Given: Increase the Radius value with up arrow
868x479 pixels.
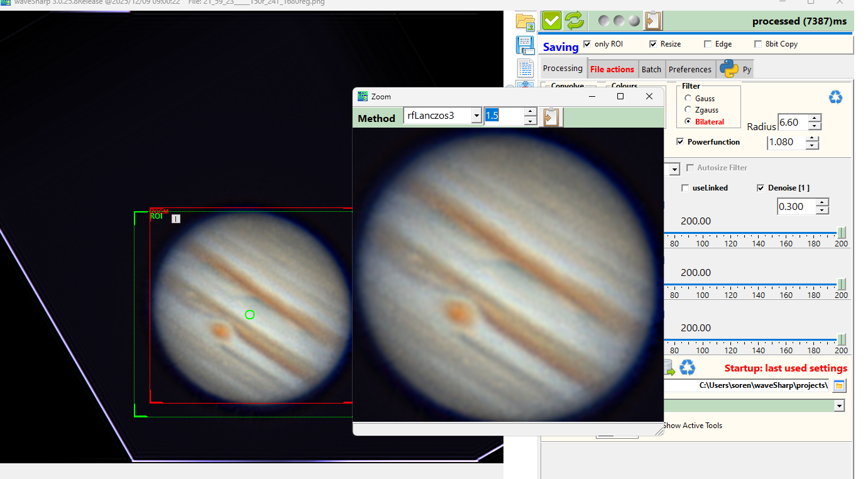Looking at the screenshot, I should 815,118.
